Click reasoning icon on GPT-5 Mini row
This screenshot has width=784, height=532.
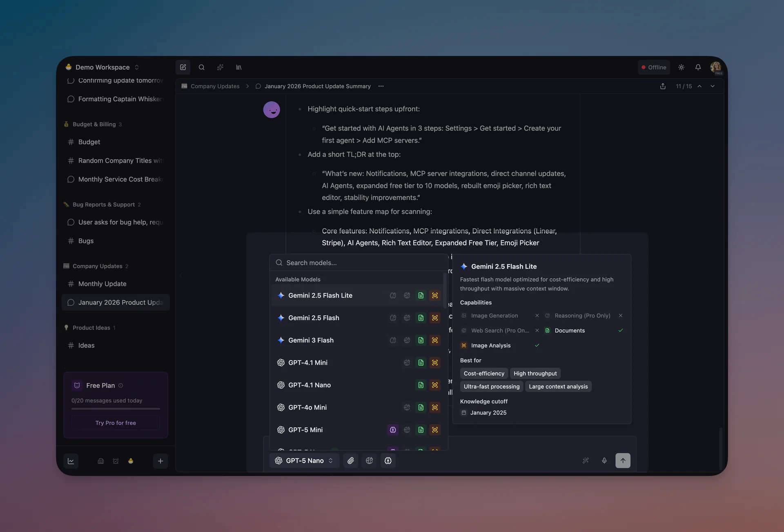(393, 430)
